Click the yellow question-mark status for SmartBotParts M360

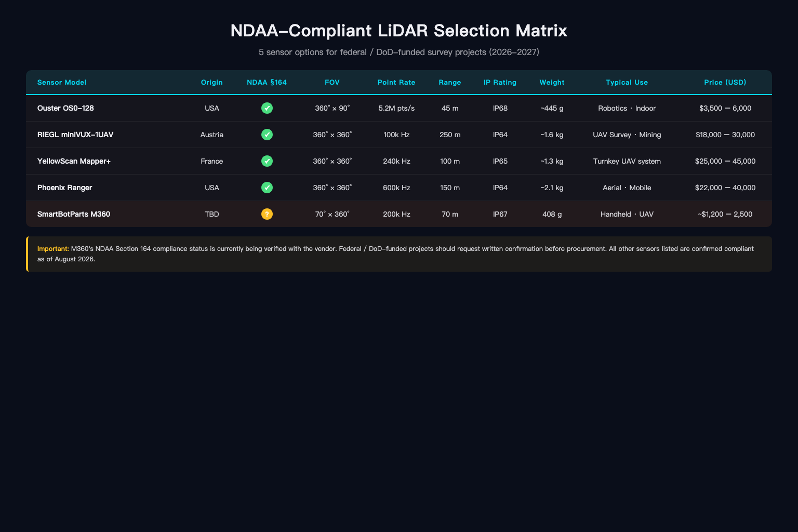tap(267, 214)
